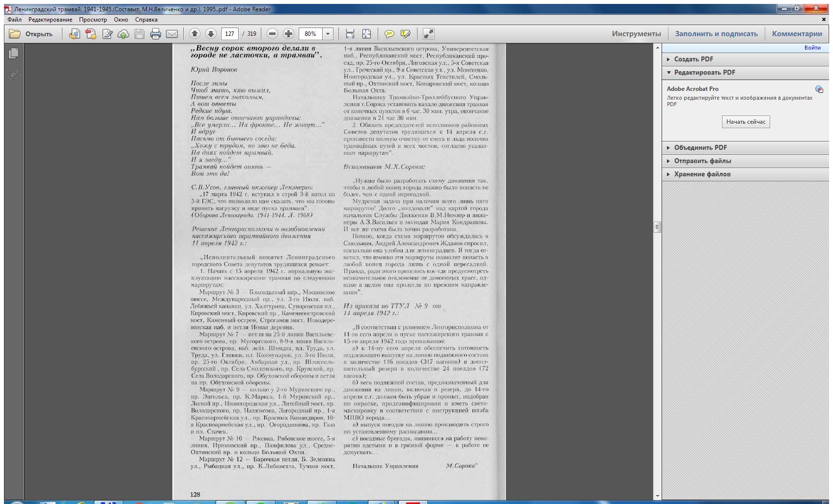
Task: Click the Начать сейчас button
Action: click(746, 122)
